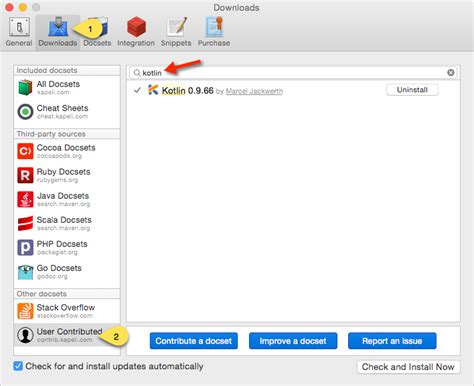The image size is (474, 386).
Task: Clear the kotlin search field
Action: pos(451,73)
